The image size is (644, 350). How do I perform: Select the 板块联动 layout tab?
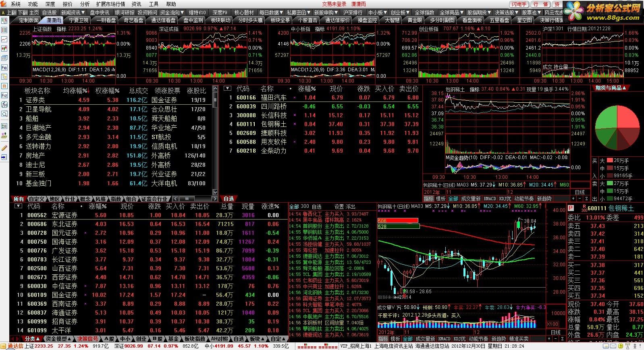pyautogui.click(x=220, y=20)
